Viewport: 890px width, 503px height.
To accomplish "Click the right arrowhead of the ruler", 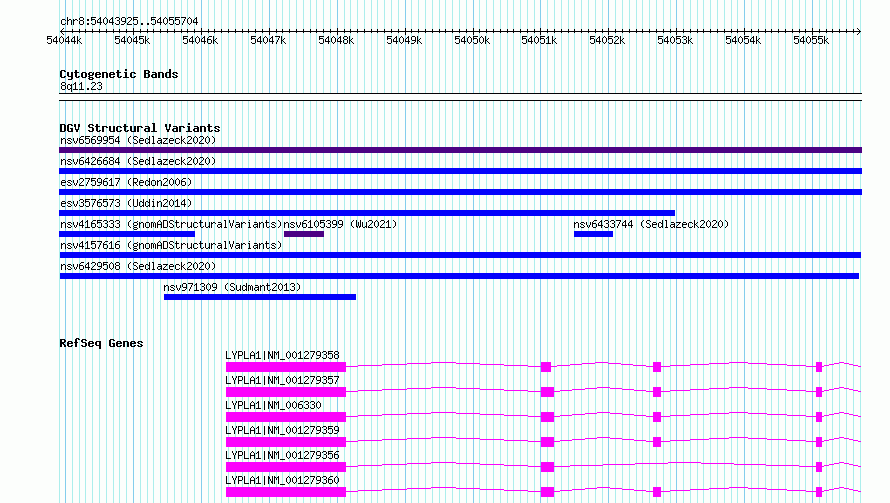I will click(859, 31).
